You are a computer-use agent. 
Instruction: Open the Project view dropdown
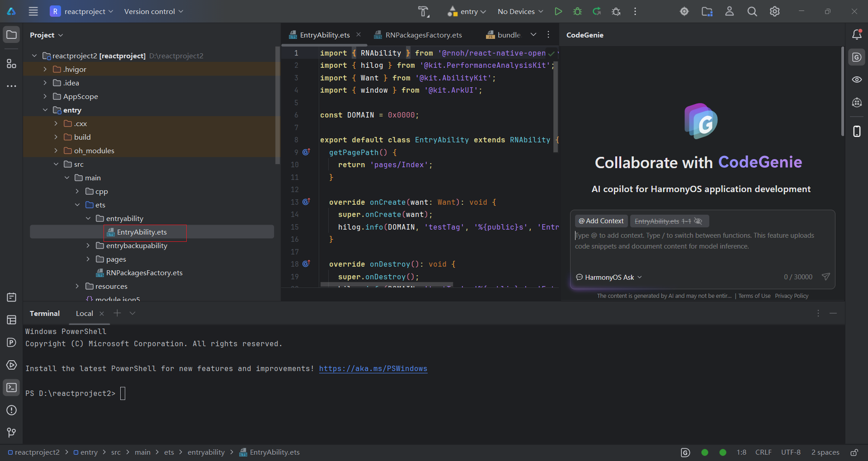point(46,35)
